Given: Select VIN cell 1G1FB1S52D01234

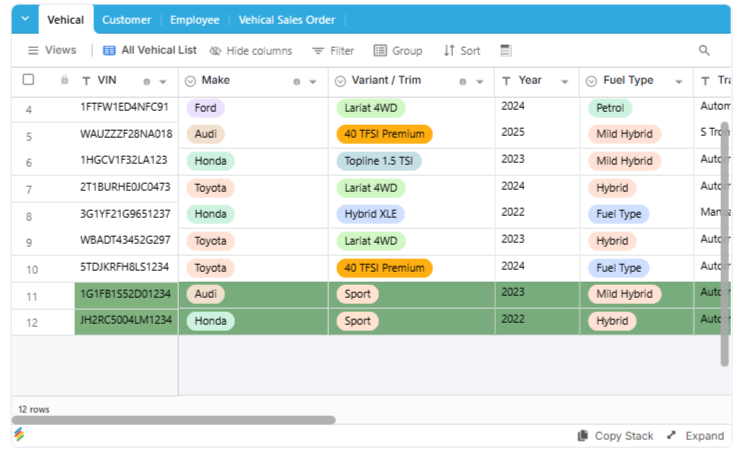Looking at the screenshot, I should 126,296.
